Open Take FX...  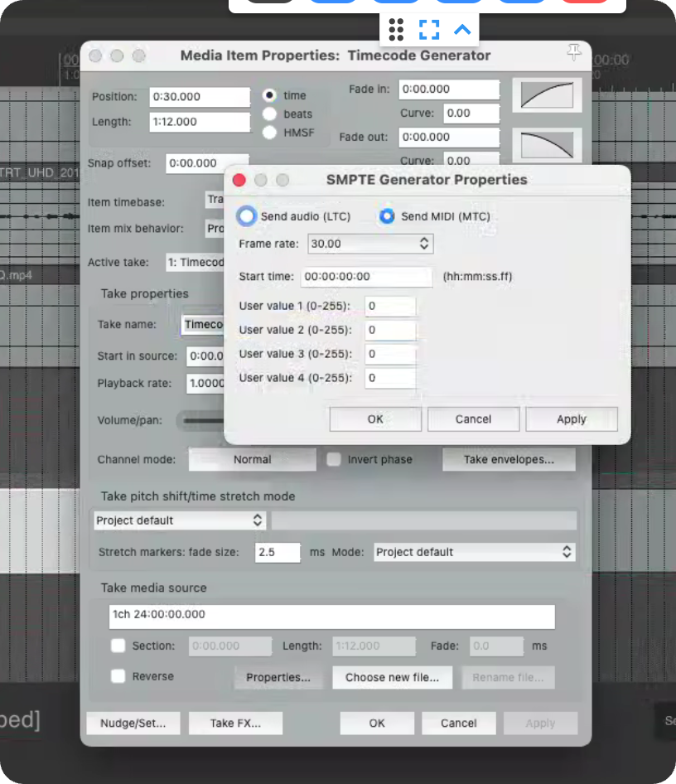tap(235, 723)
